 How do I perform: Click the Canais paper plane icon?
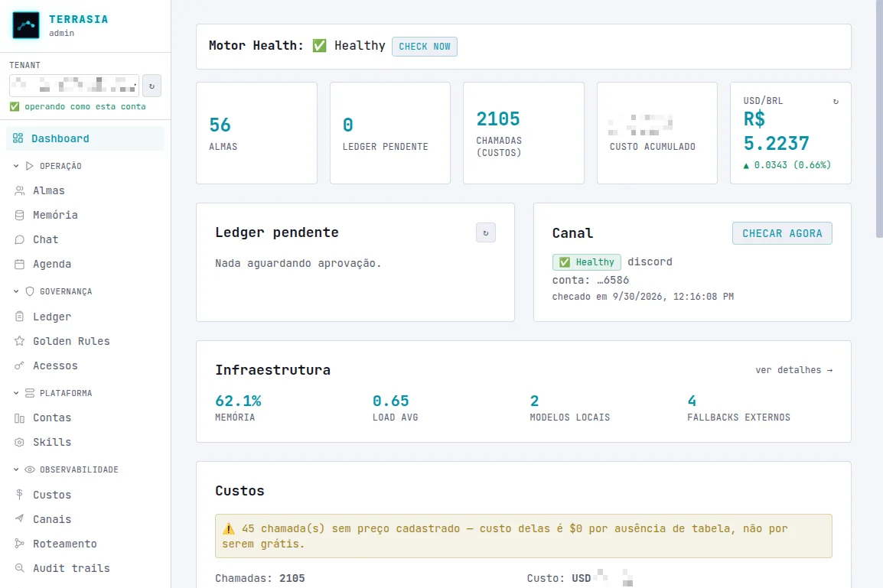[20, 518]
